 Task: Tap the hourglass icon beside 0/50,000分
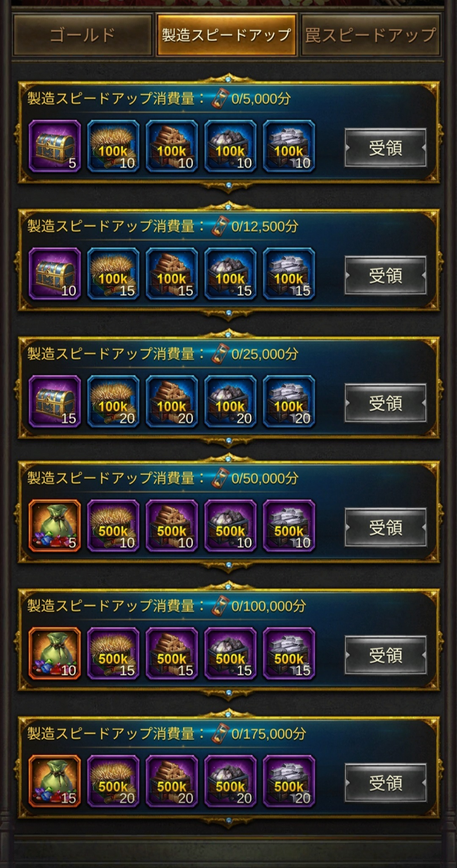[220, 478]
